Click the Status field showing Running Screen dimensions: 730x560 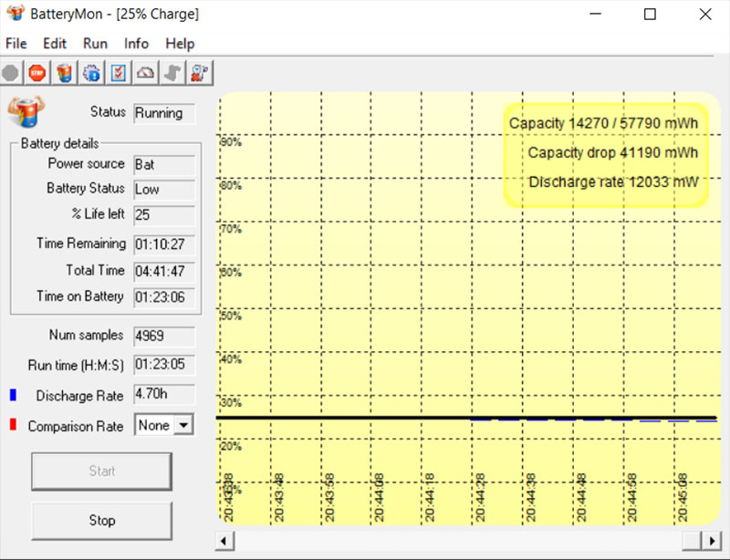point(163,114)
